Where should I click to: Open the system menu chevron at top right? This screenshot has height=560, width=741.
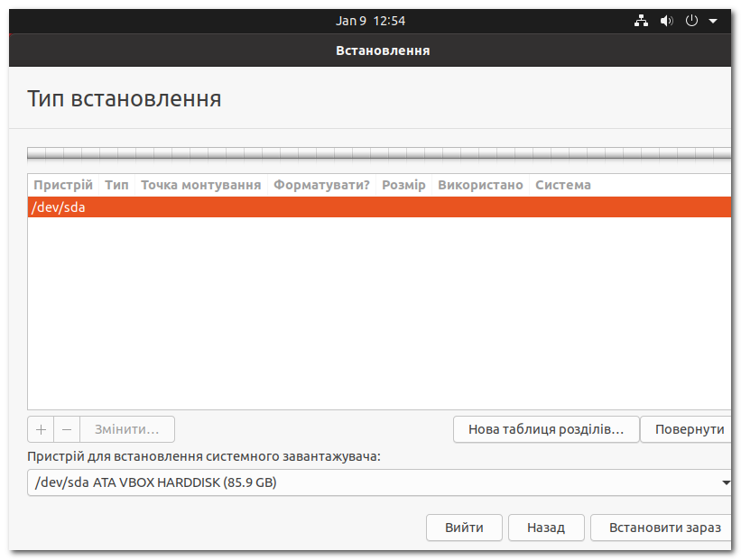click(712, 20)
